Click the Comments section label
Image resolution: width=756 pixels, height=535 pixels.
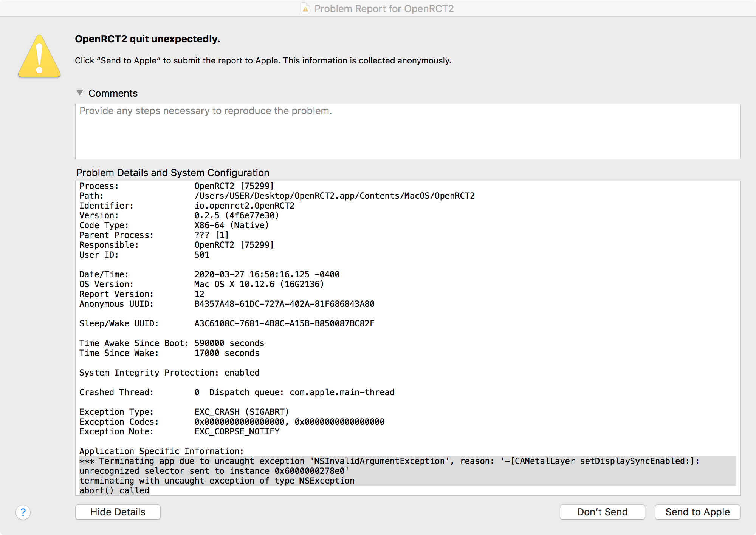[113, 93]
